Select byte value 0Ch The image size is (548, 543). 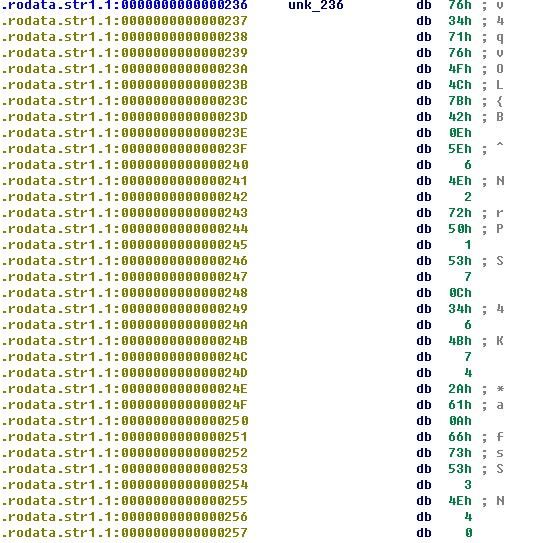pyautogui.click(x=460, y=293)
